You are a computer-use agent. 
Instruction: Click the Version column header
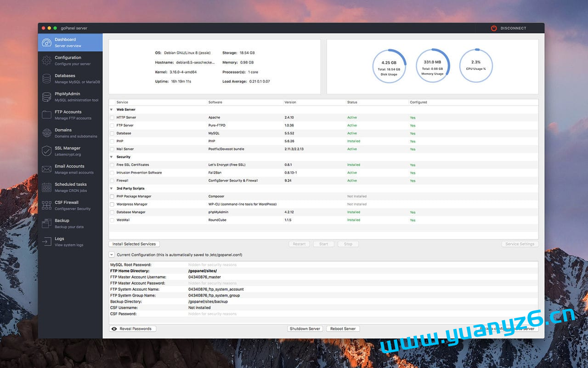click(x=290, y=102)
